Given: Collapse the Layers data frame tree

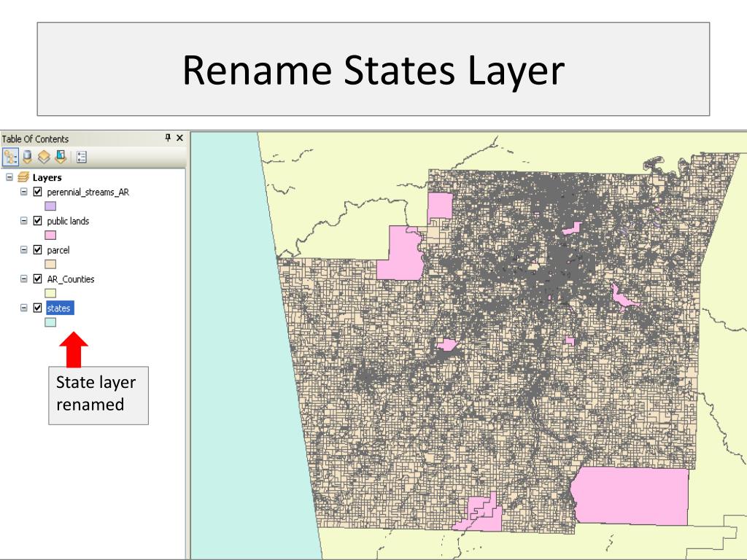Looking at the screenshot, I should coord(9,177).
